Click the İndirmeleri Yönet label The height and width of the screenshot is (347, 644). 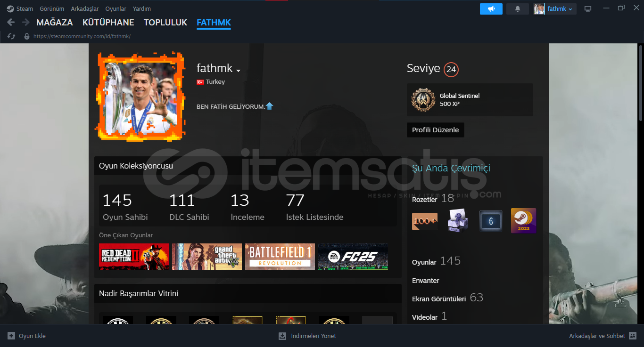314,336
